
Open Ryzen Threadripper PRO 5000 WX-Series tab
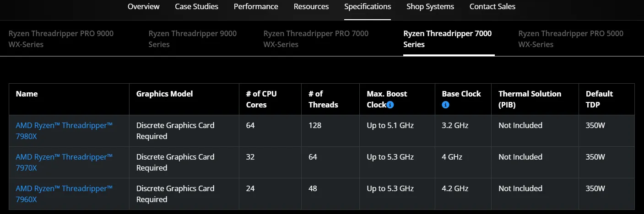tap(571, 39)
